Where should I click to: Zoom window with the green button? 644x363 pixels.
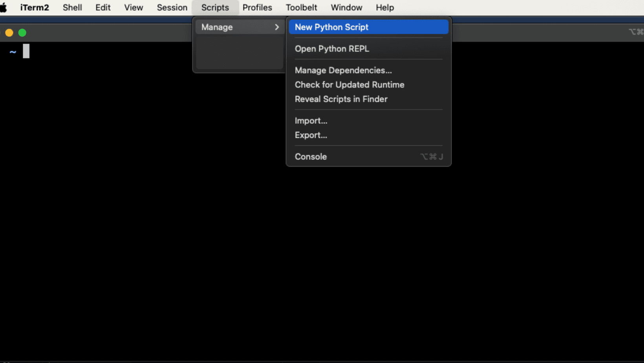(x=22, y=33)
